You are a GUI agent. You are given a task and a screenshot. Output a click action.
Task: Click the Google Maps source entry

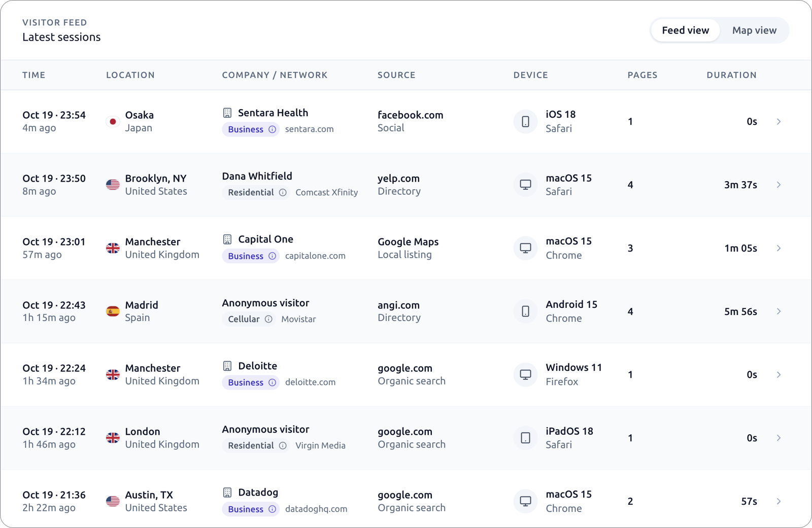click(408, 242)
